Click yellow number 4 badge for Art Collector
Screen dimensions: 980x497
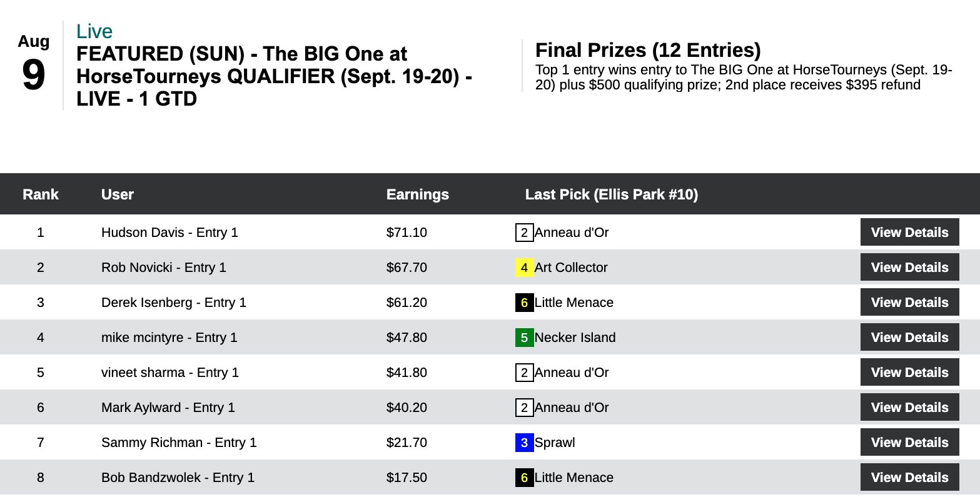(x=524, y=268)
